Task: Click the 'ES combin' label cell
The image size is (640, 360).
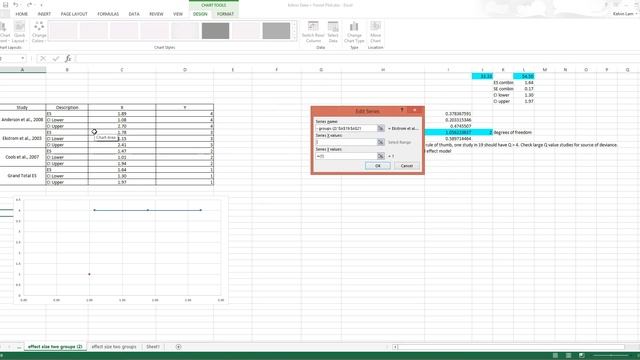Action: 503,82
